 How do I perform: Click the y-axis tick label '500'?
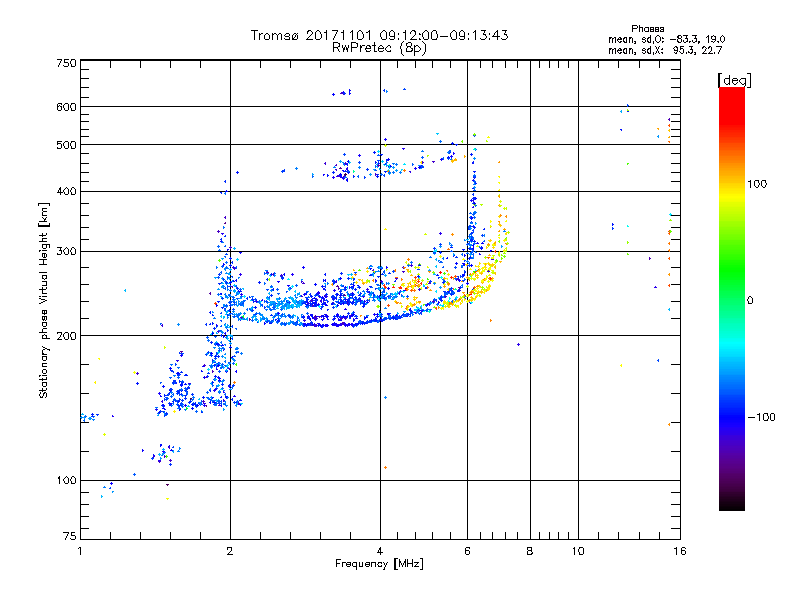(x=66, y=145)
